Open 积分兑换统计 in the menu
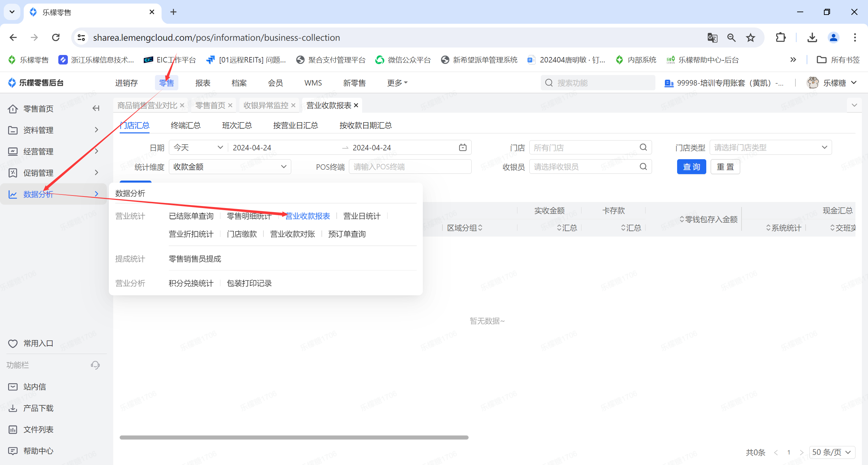 tap(191, 283)
